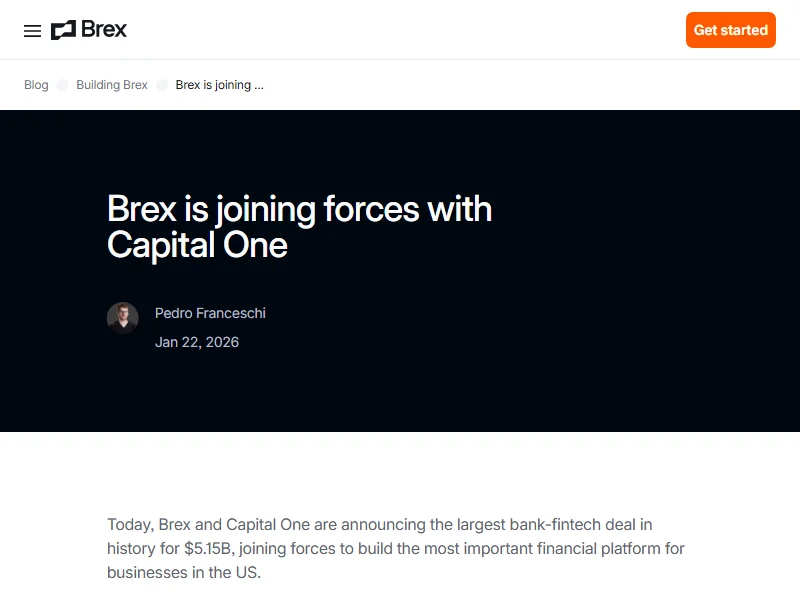
Task: Click the breadcrumb separator dot after Blog
Action: click(x=62, y=85)
